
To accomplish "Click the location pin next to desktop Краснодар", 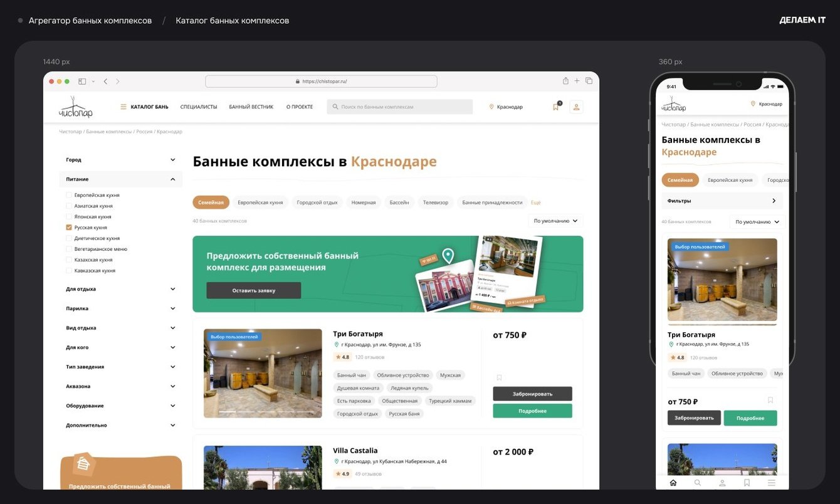I will coord(491,107).
